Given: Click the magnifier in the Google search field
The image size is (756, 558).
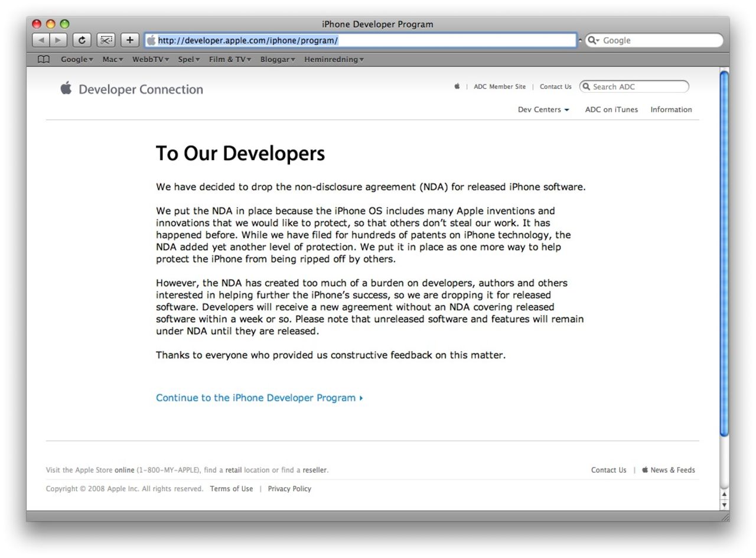Looking at the screenshot, I should click(x=592, y=40).
